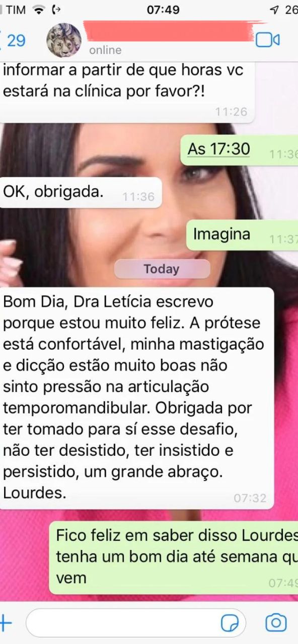Tap the 'online' status under contact name
Image resolution: width=298 pixels, height=644 pixels.
105,50
